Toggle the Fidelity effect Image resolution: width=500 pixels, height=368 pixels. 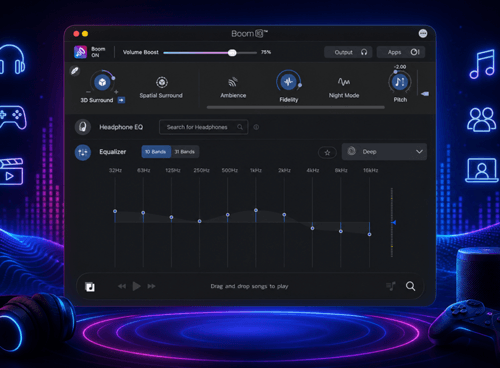tap(288, 82)
